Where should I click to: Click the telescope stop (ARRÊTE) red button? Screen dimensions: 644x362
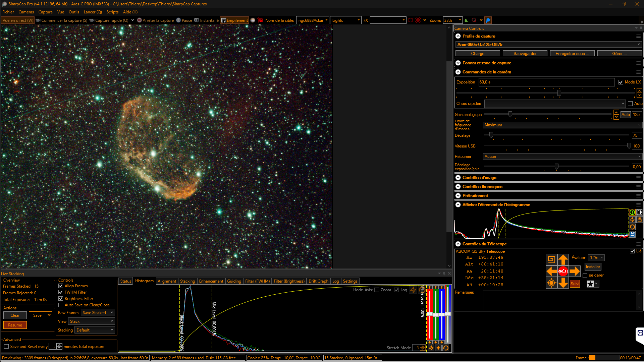pyautogui.click(x=563, y=271)
